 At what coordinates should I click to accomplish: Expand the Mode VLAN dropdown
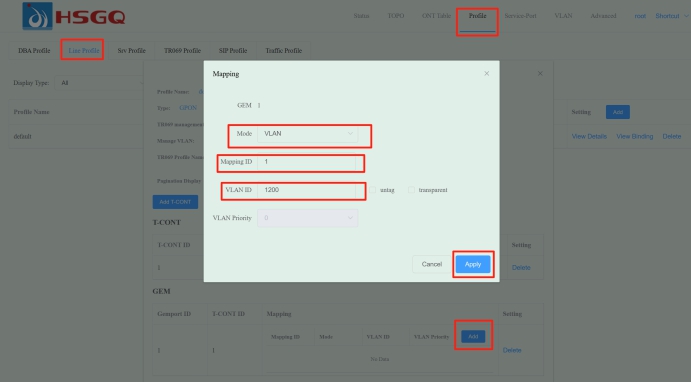click(x=307, y=134)
